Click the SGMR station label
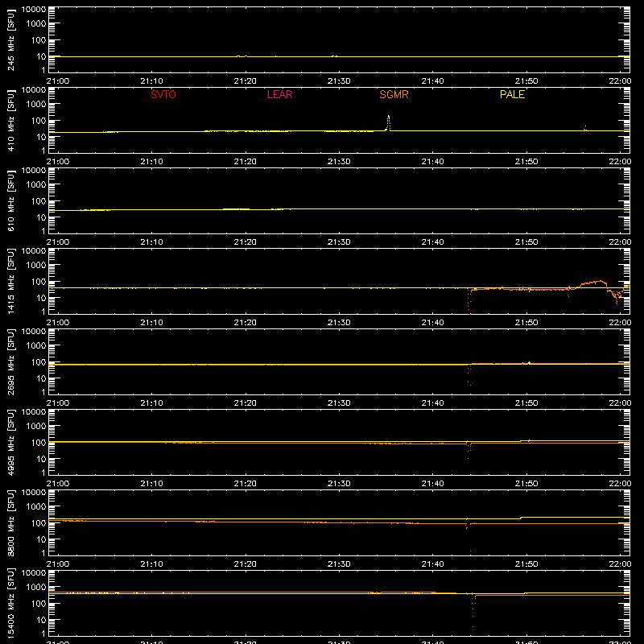The height and width of the screenshot is (644, 644). tap(394, 94)
